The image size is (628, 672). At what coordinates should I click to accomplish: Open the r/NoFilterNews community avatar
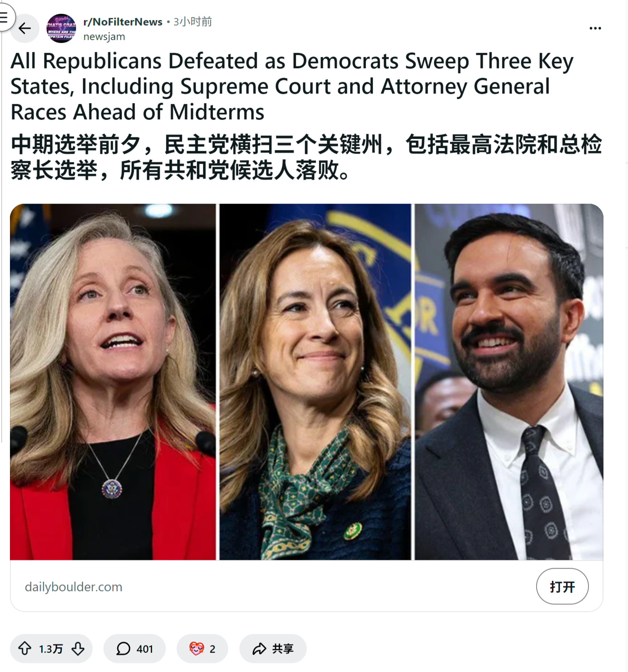click(x=61, y=28)
